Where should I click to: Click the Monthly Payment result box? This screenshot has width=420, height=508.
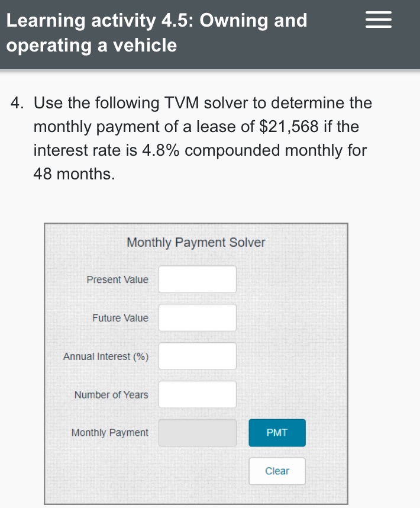(x=197, y=433)
